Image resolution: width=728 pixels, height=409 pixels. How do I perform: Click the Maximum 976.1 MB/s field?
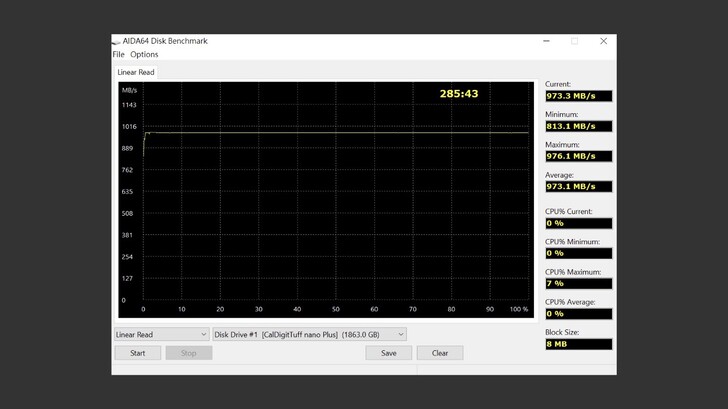click(x=578, y=156)
